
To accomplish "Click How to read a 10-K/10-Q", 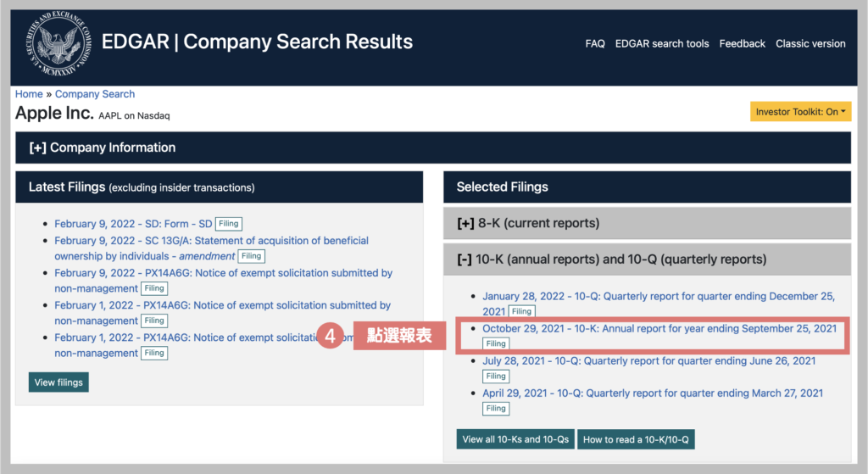I will (636, 439).
